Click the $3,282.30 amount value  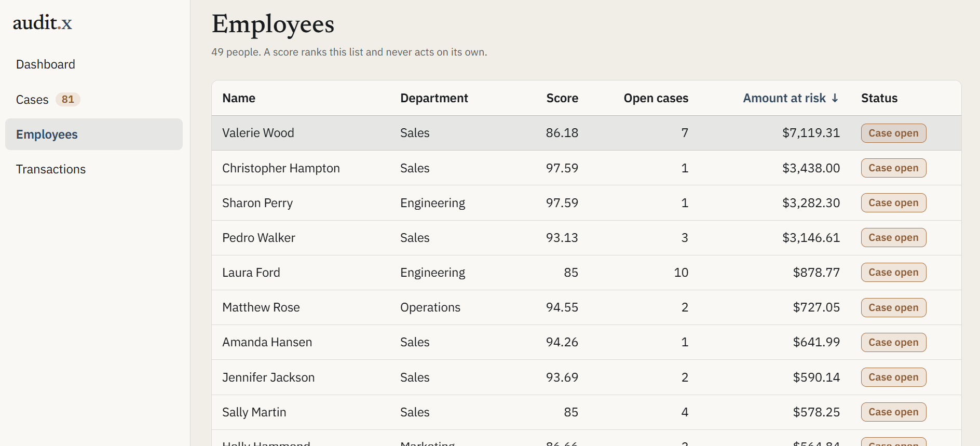(x=811, y=203)
